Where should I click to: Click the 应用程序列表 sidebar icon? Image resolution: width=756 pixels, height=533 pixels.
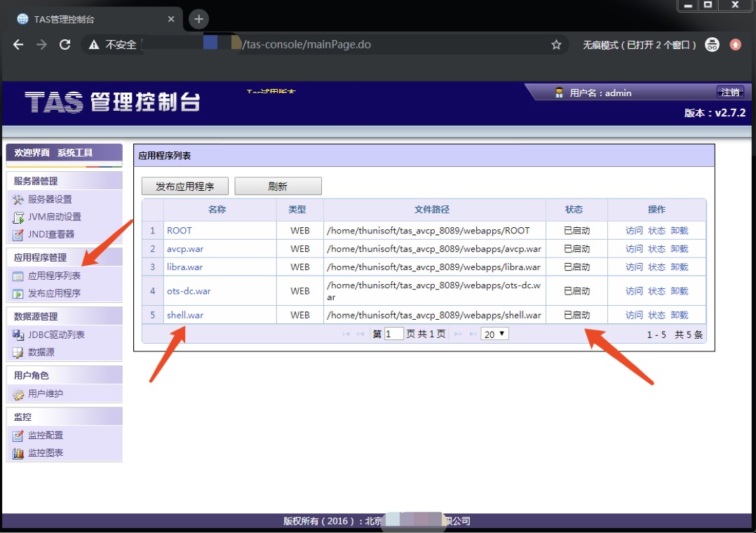(18, 276)
